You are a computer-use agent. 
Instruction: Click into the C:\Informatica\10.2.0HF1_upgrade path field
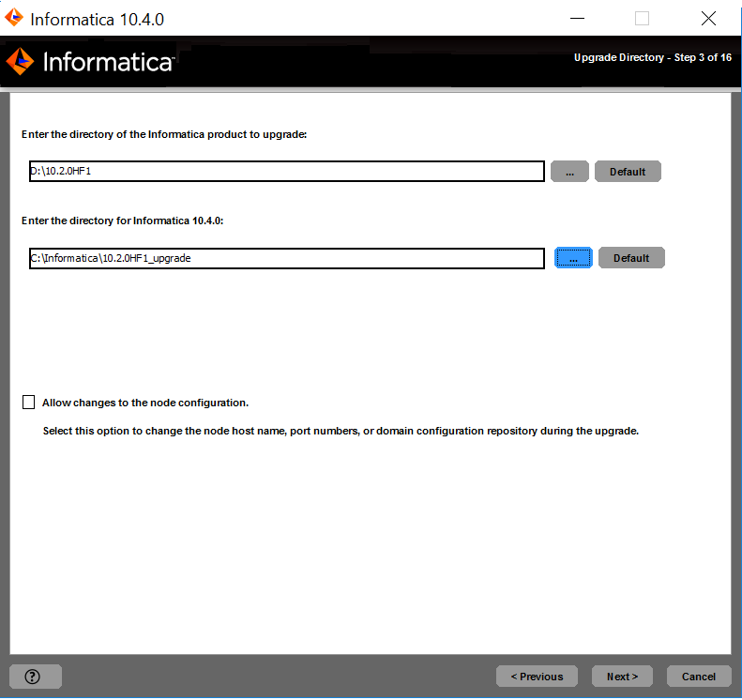click(286, 258)
